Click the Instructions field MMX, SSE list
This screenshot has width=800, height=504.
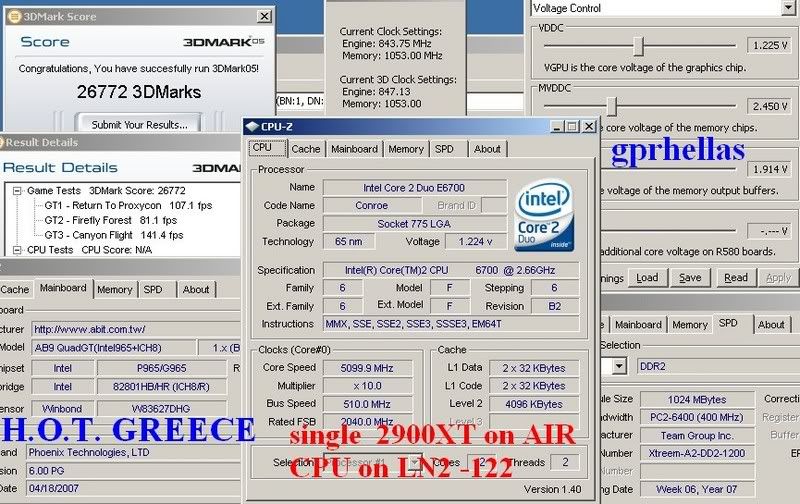click(x=451, y=324)
